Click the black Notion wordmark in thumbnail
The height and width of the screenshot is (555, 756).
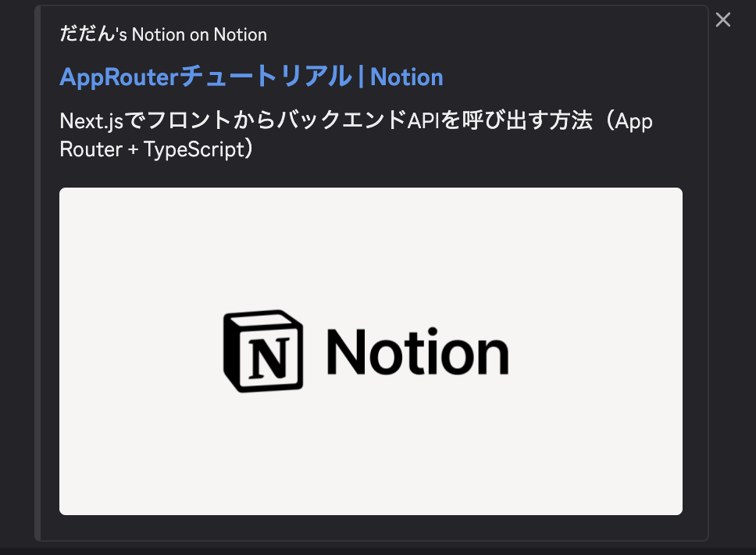tap(418, 351)
